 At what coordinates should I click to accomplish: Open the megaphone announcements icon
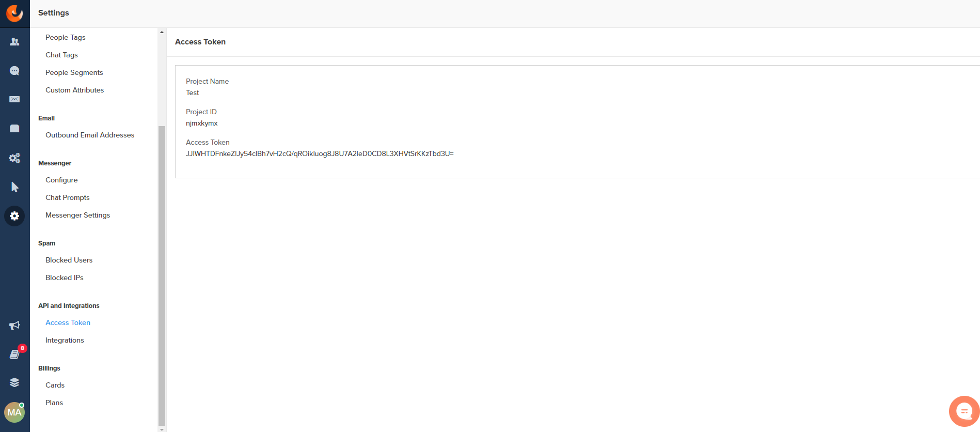click(14, 326)
